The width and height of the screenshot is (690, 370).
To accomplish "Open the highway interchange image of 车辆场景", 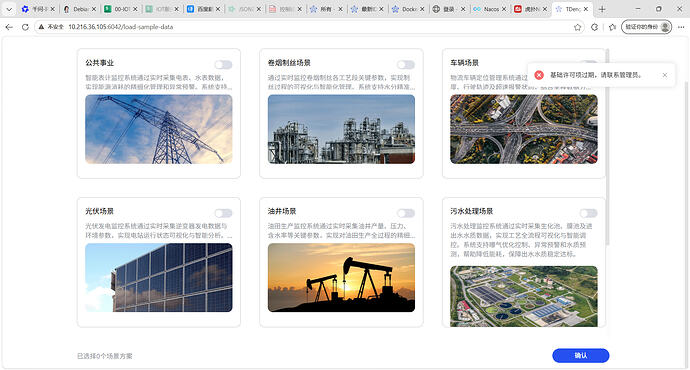I will 524,129.
